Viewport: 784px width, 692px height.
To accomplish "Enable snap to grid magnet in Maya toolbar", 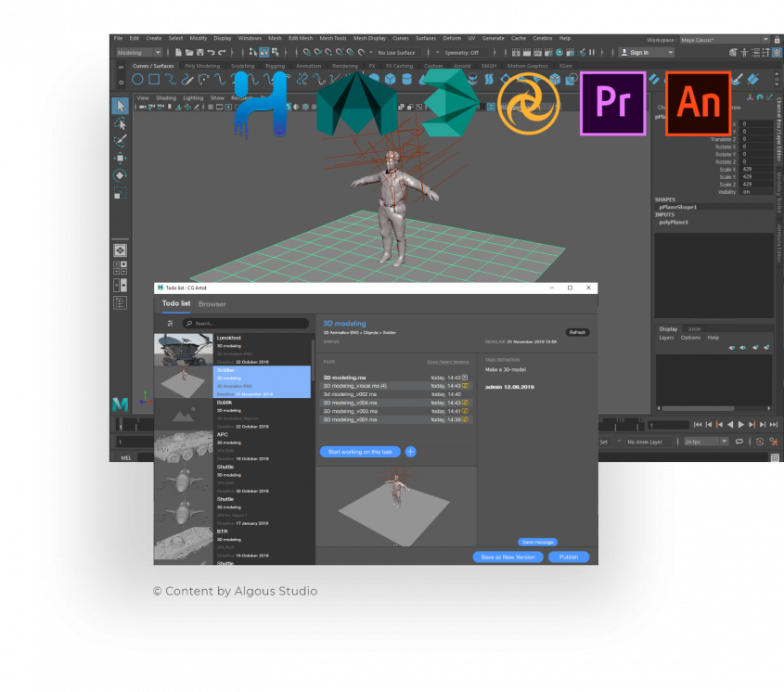I will point(306,53).
